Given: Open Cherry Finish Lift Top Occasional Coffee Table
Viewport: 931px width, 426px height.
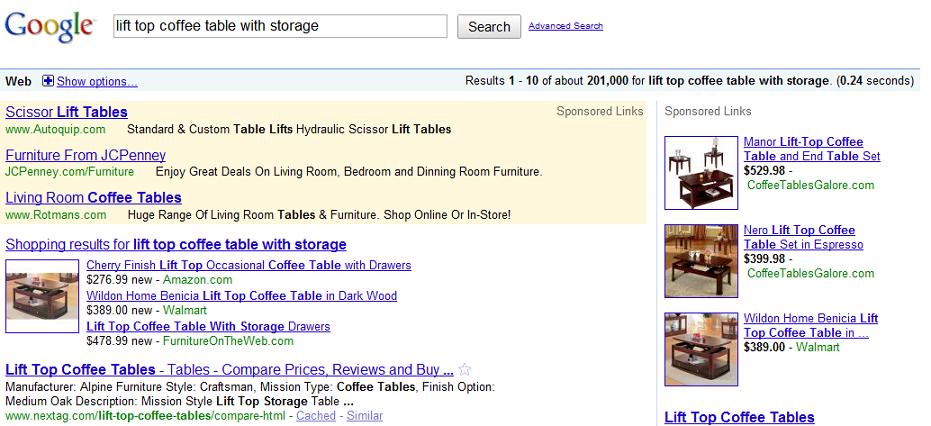Looking at the screenshot, I should click(x=249, y=265).
